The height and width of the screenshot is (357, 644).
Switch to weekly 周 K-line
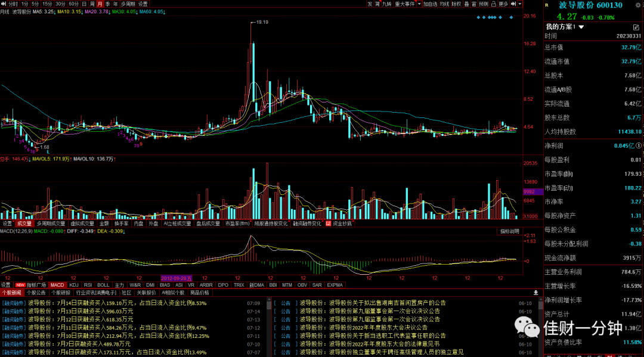click(92, 4)
